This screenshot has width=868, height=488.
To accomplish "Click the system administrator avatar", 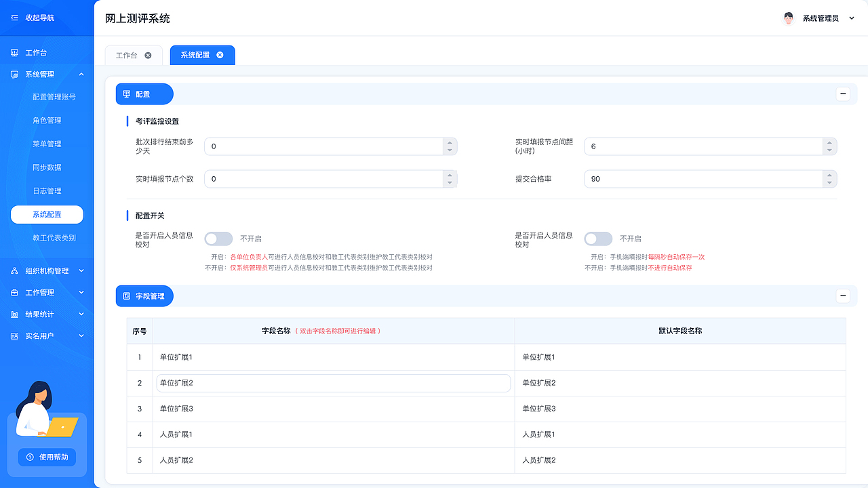I will 788,18.
